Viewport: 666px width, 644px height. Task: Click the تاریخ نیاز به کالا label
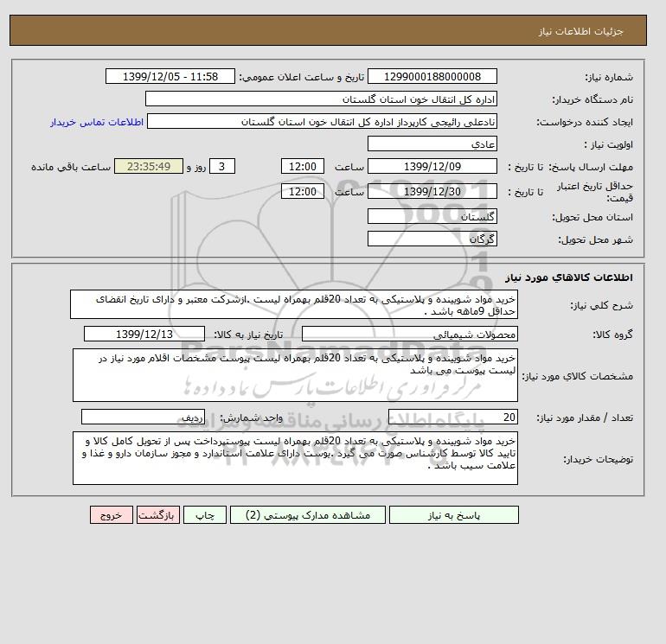(x=248, y=335)
